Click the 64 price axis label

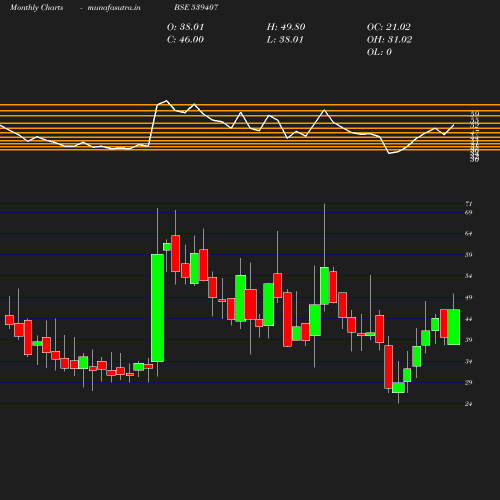[x=469, y=234]
